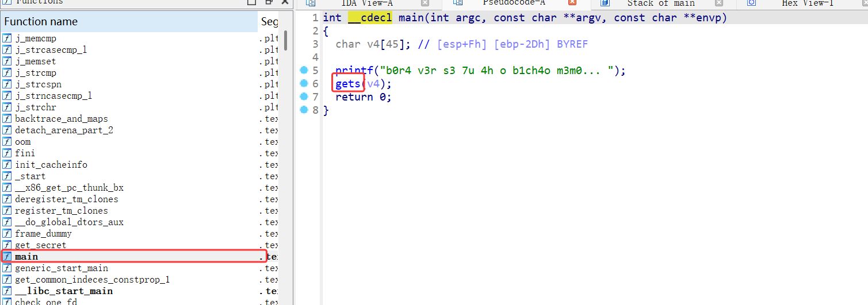The height and width of the screenshot is (305, 868).
Task: Select init_cacheinfo in the Functions list
Action: click(x=140, y=165)
